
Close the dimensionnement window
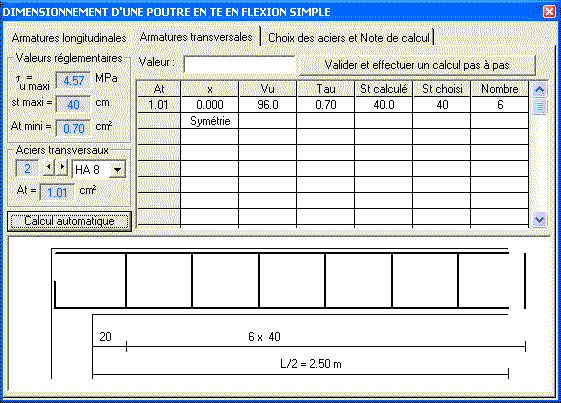pos(549,11)
